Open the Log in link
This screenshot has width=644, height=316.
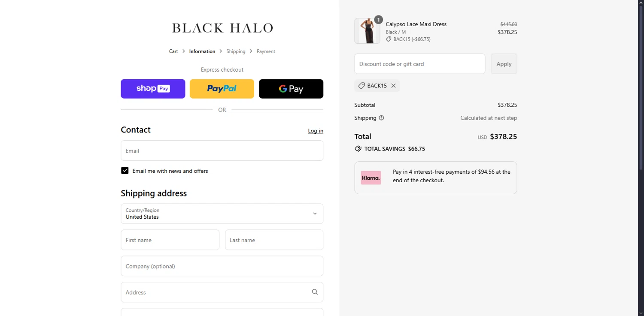[316, 131]
